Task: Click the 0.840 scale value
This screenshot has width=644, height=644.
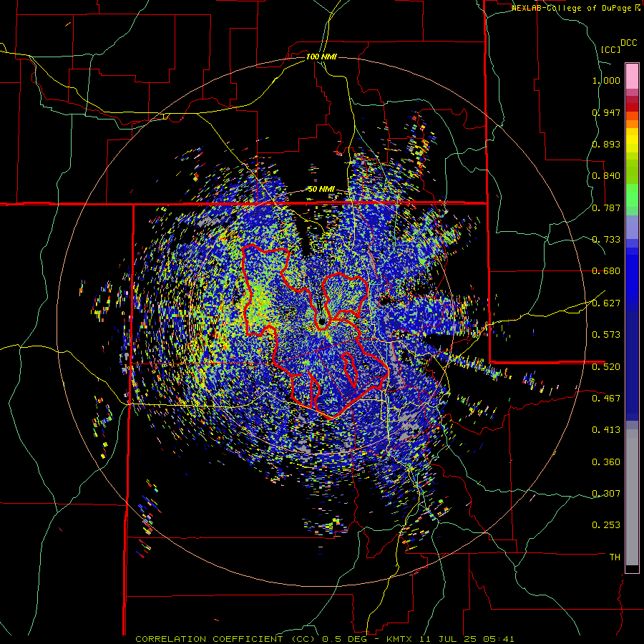Action: point(606,176)
